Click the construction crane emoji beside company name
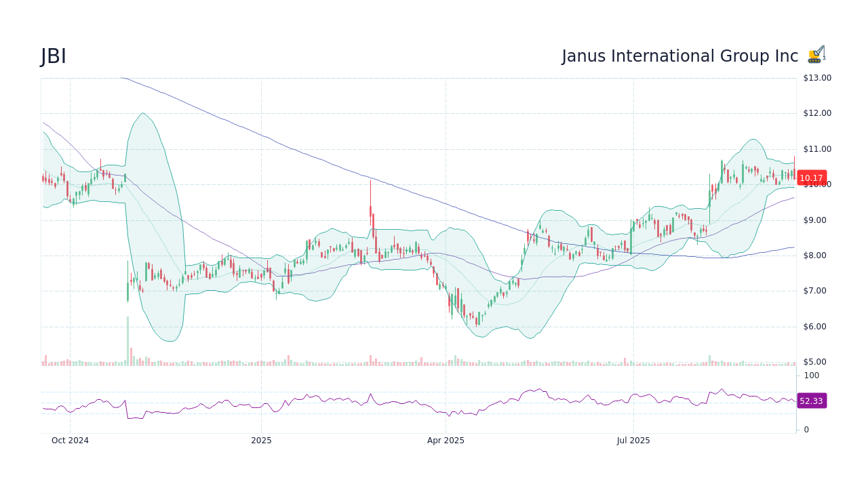The image size is (868, 488). pyautogui.click(x=814, y=54)
